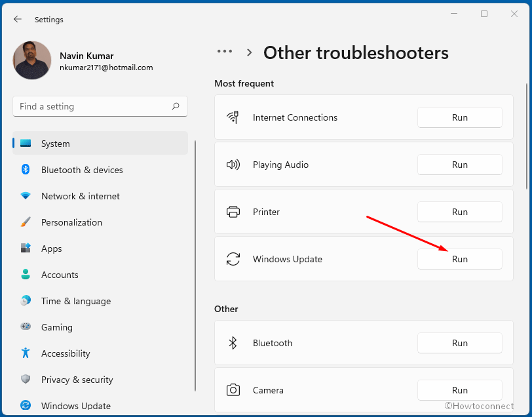Click the Gaming controller icon

click(x=26, y=327)
